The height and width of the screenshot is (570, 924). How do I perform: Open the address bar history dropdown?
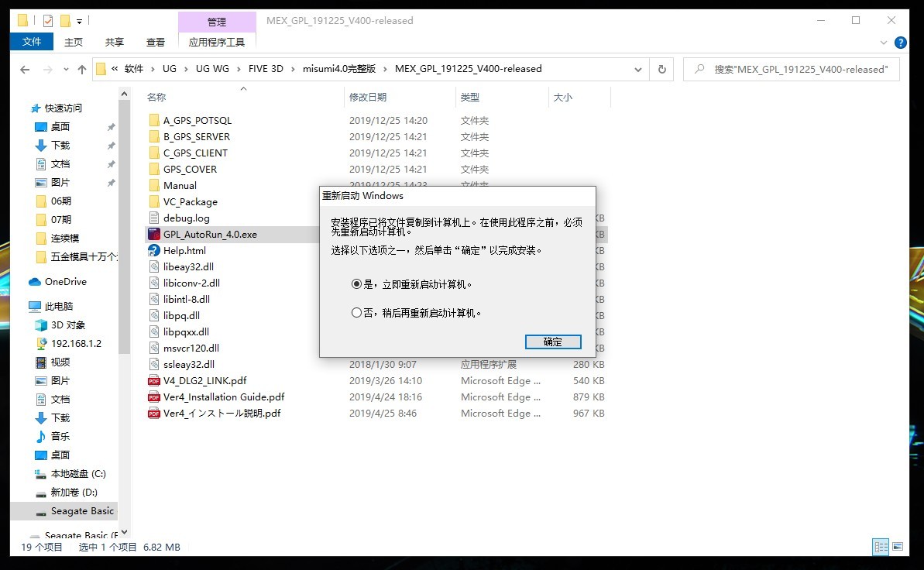pos(637,69)
